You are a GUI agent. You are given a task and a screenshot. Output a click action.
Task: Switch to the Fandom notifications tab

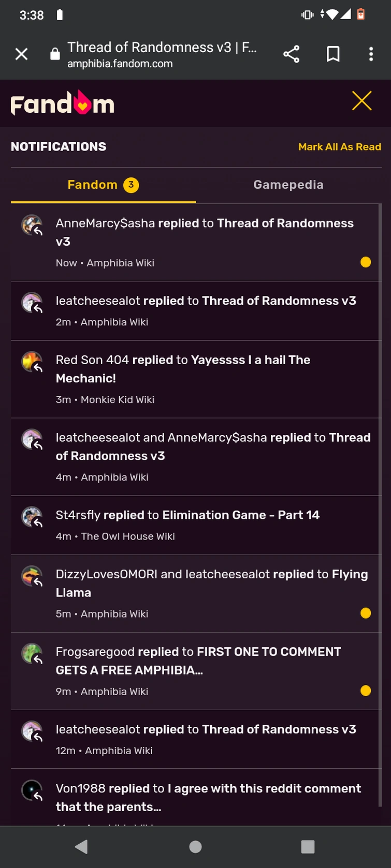pyautogui.click(x=103, y=185)
